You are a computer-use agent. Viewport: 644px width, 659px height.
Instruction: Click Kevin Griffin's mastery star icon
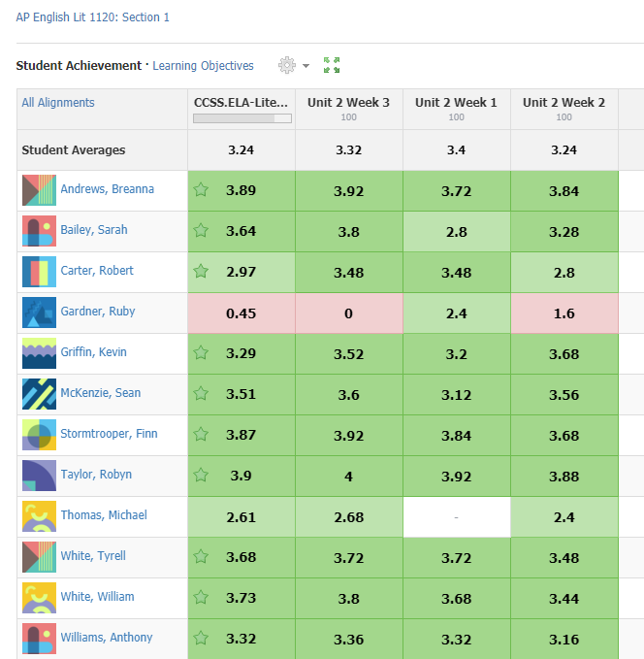point(202,352)
